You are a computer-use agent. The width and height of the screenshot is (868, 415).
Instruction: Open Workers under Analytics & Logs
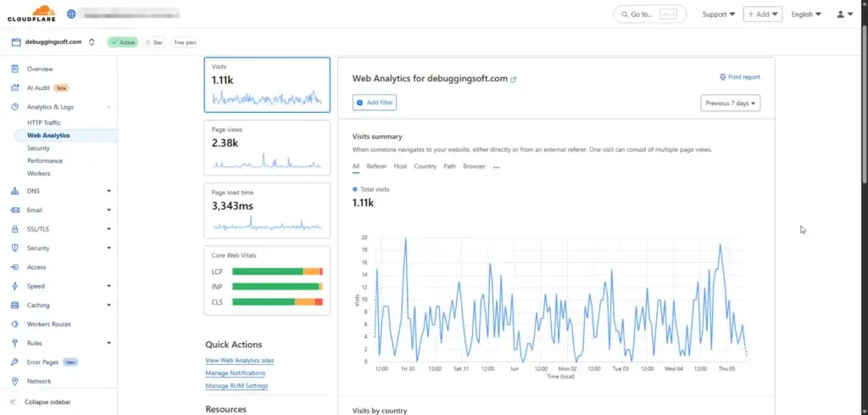pyautogui.click(x=39, y=173)
